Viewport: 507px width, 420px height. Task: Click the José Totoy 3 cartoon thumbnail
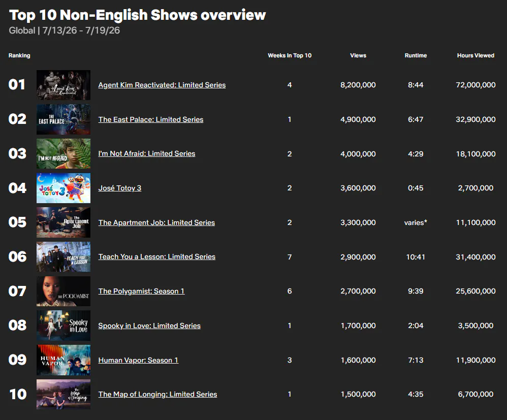pyautogui.click(x=64, y=188)
